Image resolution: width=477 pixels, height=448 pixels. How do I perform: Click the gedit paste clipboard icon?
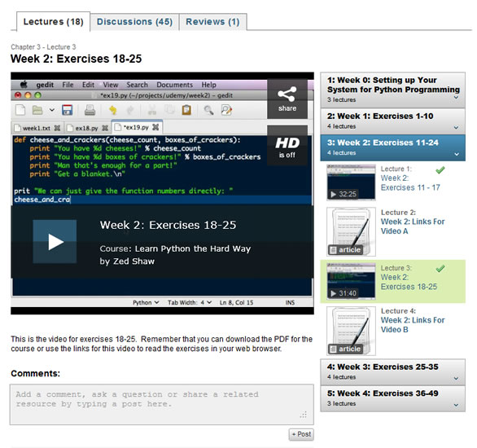186,110
